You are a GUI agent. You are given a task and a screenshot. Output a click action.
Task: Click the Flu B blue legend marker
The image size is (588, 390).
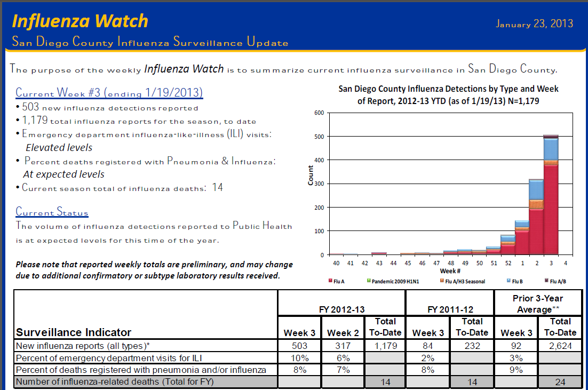[x=508, y=281]
